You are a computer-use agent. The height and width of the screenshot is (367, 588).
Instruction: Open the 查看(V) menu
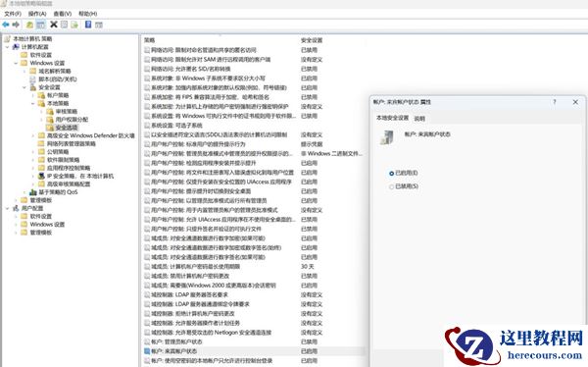point(63,14)
